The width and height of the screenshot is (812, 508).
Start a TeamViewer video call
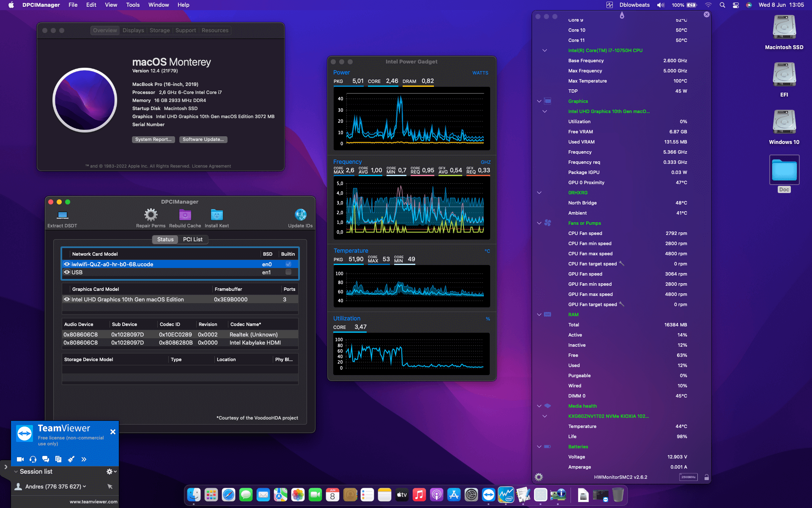[19, 459]
